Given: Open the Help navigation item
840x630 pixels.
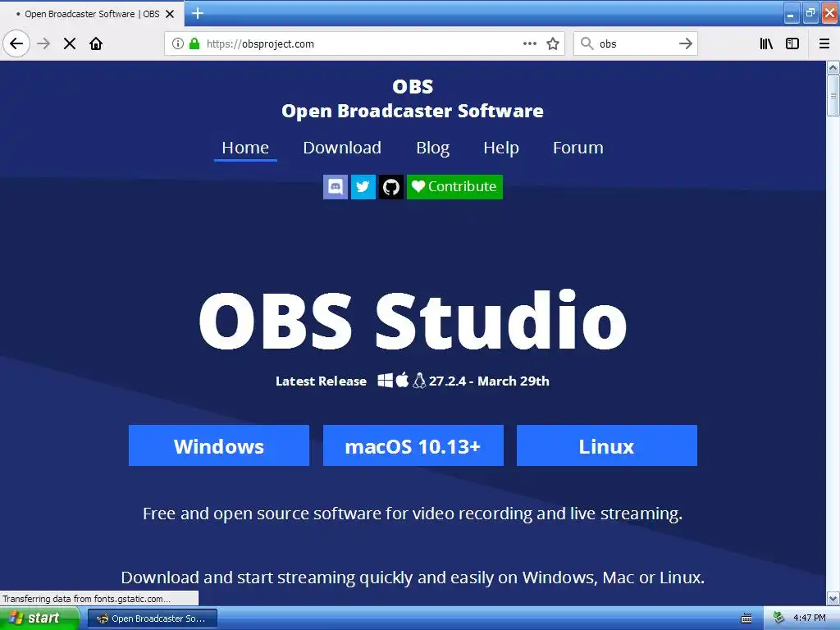Looking at the screenshot, I should (x=501, y=148).
